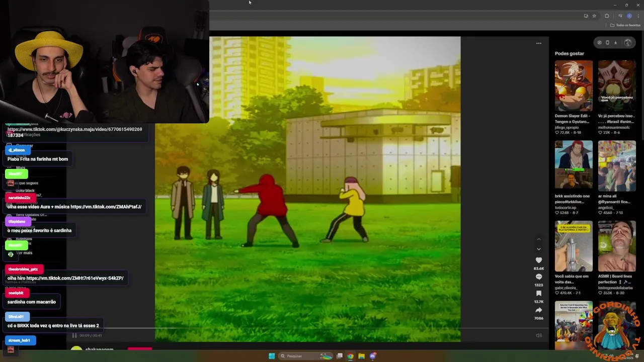This screenshot has width=644, height=362.
Task: Open the Chrome three-dot menu
Action: pyautogui.click(x=638, y=16)
